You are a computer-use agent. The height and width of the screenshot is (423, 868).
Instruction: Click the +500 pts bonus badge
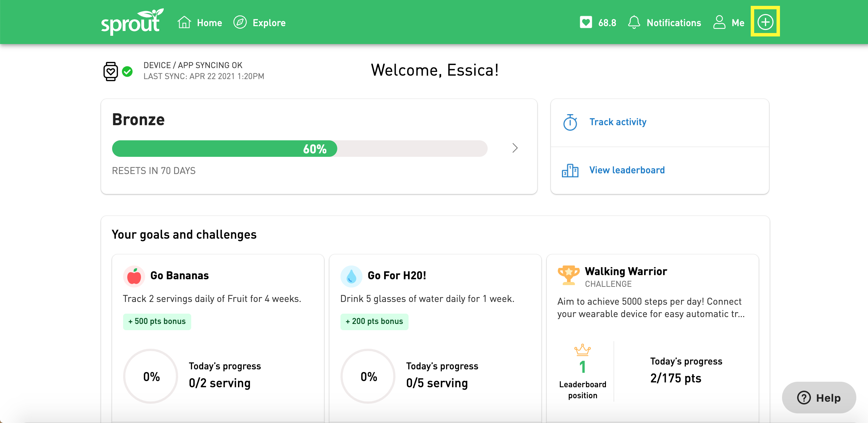(x=157, y=322)
